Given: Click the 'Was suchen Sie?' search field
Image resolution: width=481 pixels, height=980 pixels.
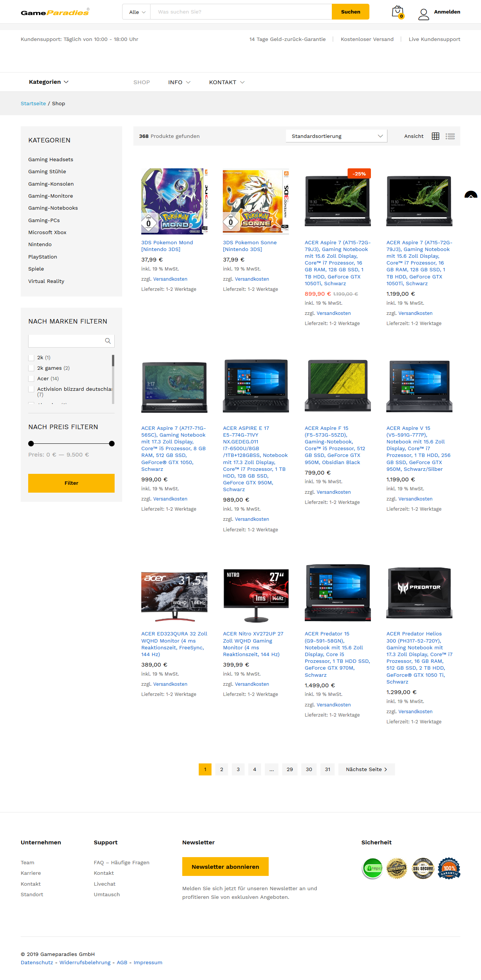Looking at the screenshot, I should coord(241,12).
